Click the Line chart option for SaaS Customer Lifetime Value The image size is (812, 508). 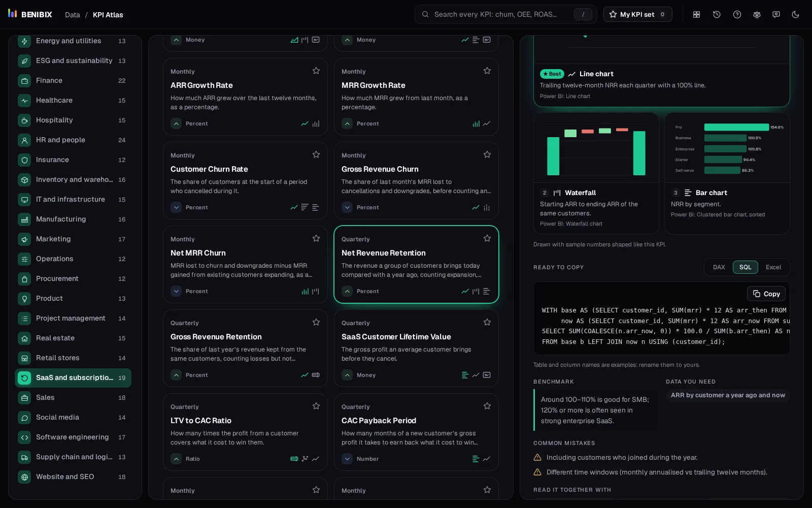pyautogui.click(x=476, y=375)
